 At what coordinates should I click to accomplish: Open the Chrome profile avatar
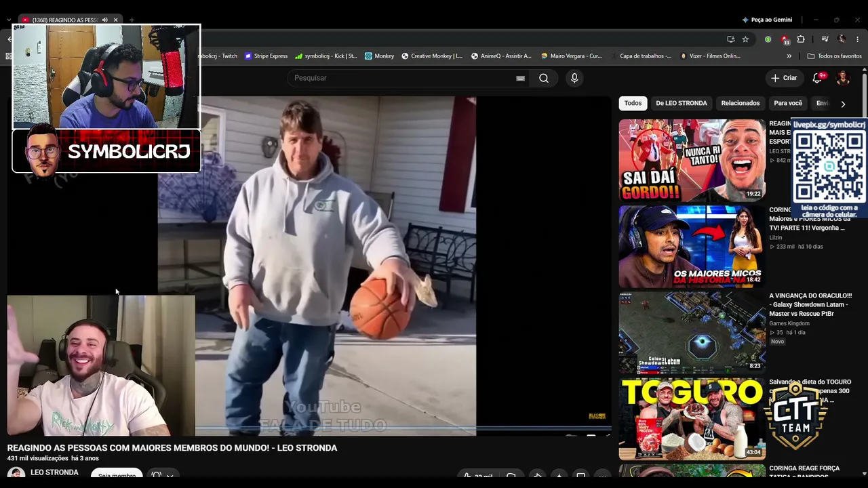(x=842, y=39)
